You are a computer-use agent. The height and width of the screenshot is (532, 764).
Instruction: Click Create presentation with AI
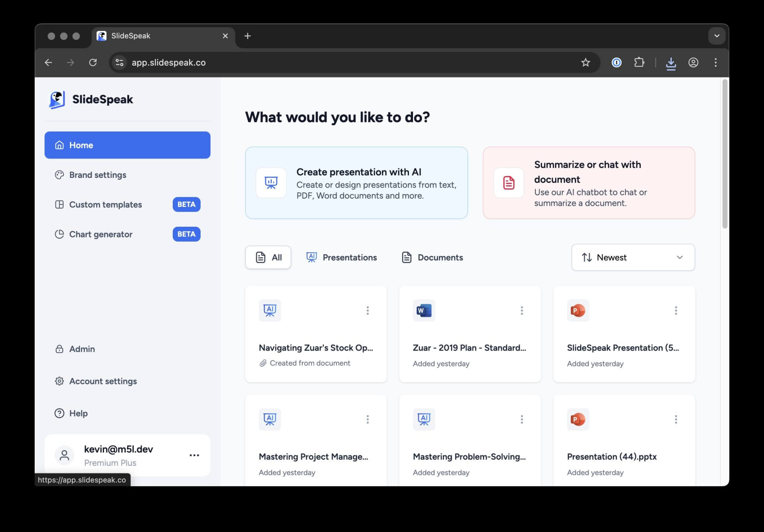356,183
